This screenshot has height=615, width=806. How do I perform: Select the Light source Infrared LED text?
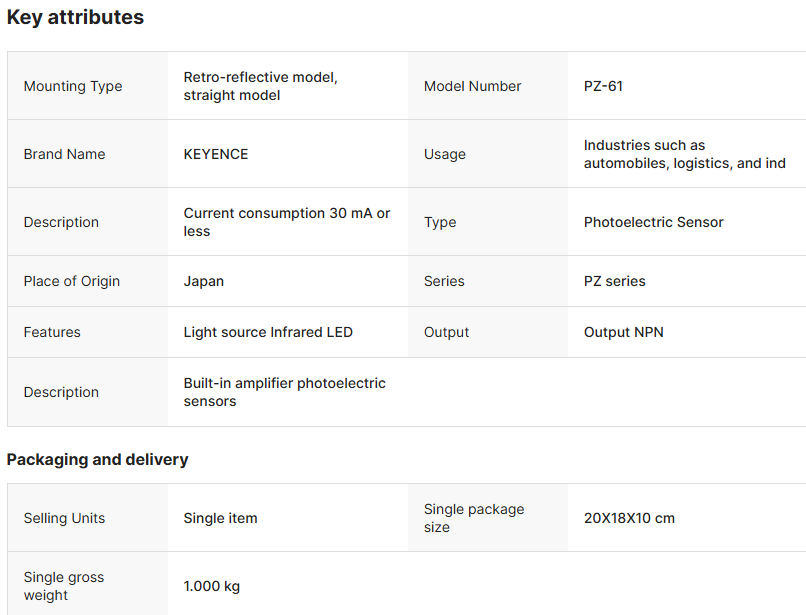click(x=268, y=332)
